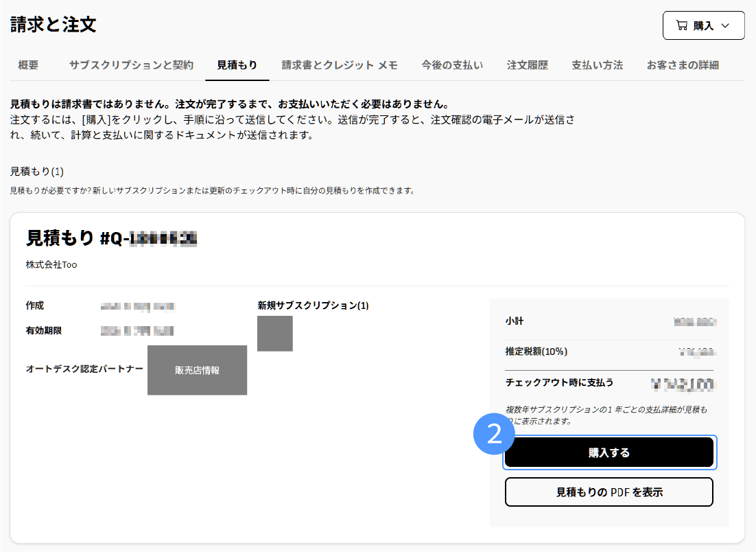The image size is (756, 552).
Task: Click the 見積もり #Q- heading
Action: (111, 238)
